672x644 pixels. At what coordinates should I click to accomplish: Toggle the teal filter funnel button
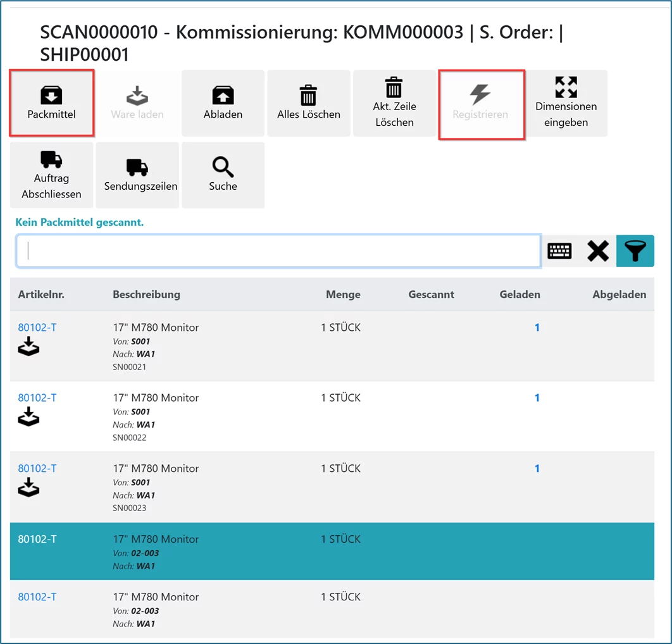[635, 251]
